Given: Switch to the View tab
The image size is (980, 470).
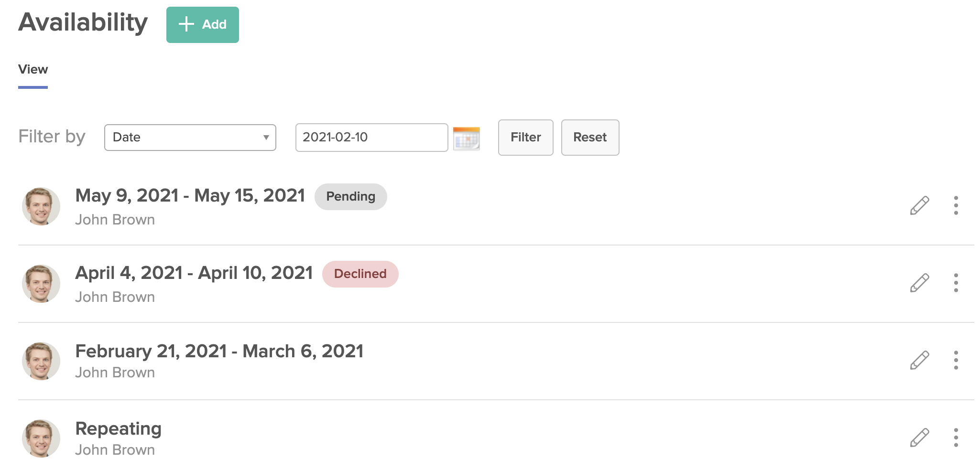Looking at the screenshot, I should (33, 70).
